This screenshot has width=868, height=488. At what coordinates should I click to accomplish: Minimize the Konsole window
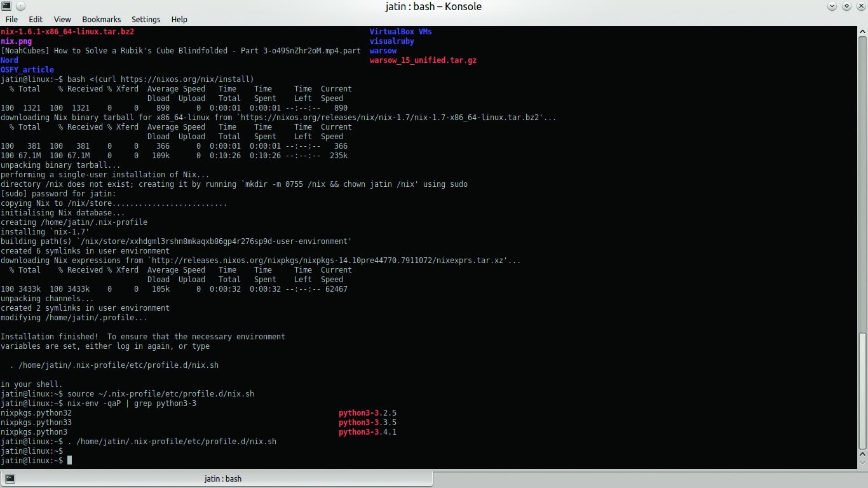[x=832, y=6]
